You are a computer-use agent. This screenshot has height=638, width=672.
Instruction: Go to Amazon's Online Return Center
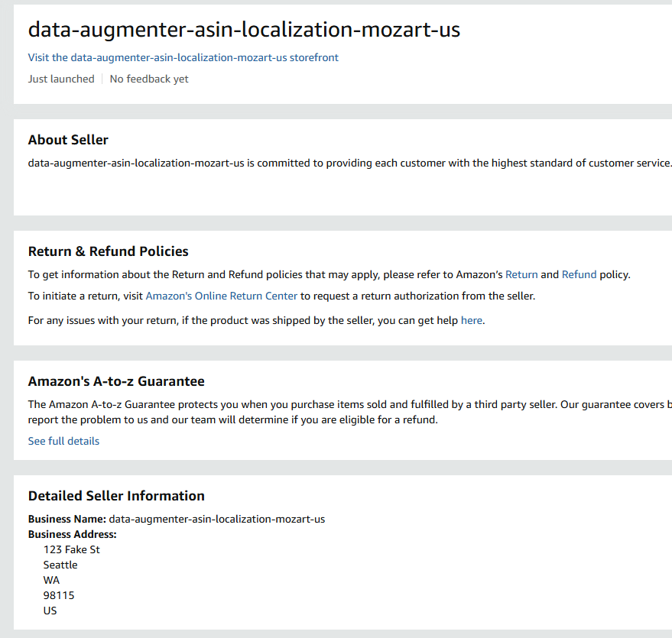coord(221,296)
